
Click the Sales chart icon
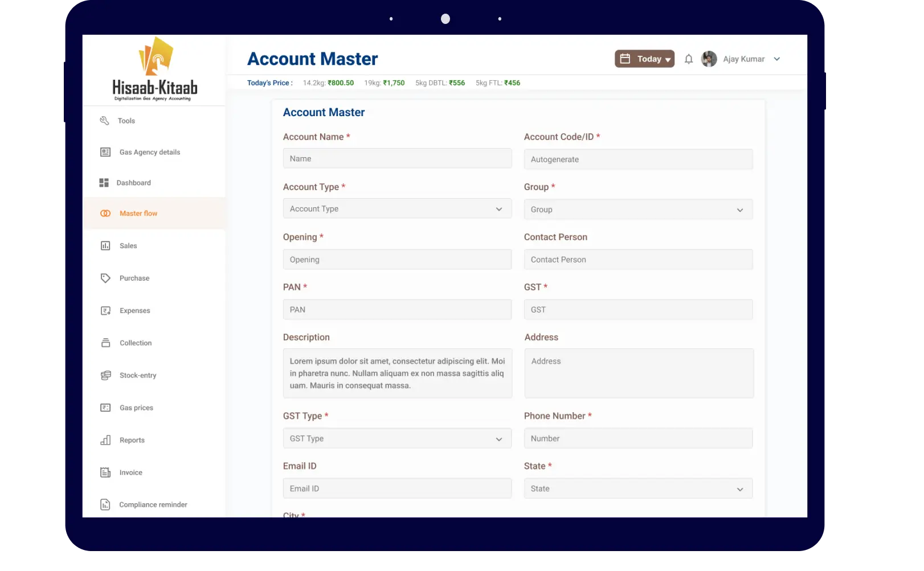(105, 246)
